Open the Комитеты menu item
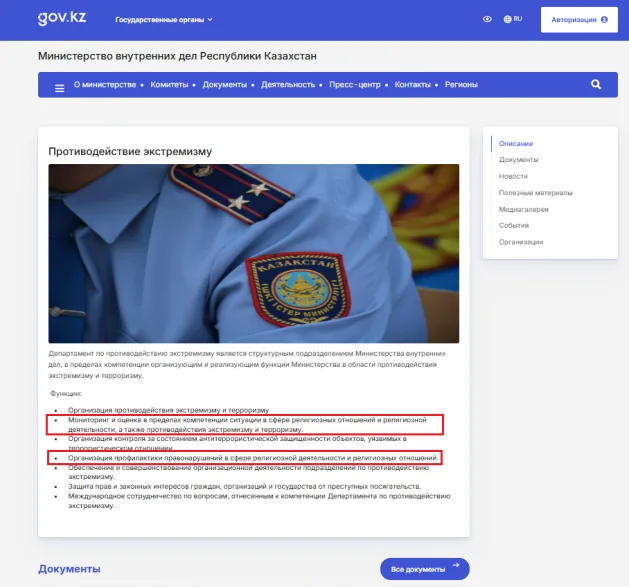The image size is (629, 587). click(x=169, y=85)
